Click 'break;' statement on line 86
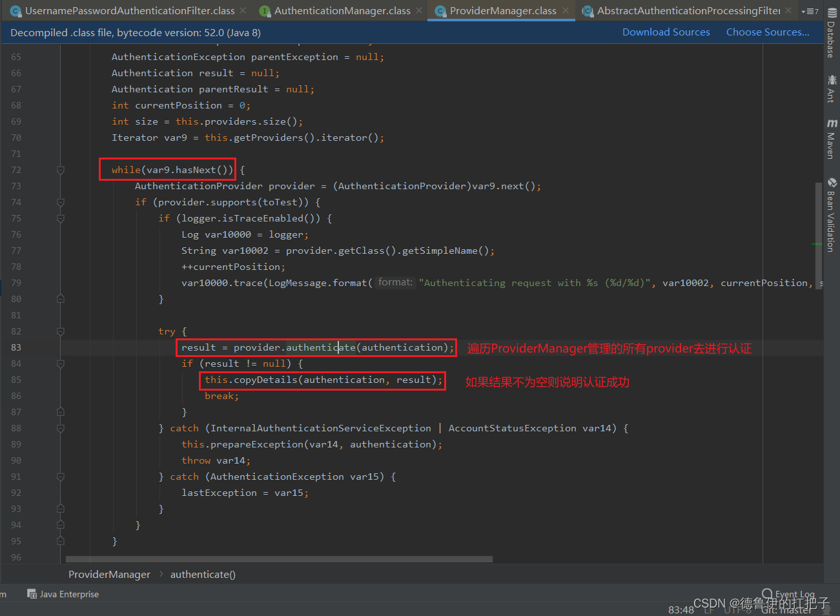 click(222, 396)
